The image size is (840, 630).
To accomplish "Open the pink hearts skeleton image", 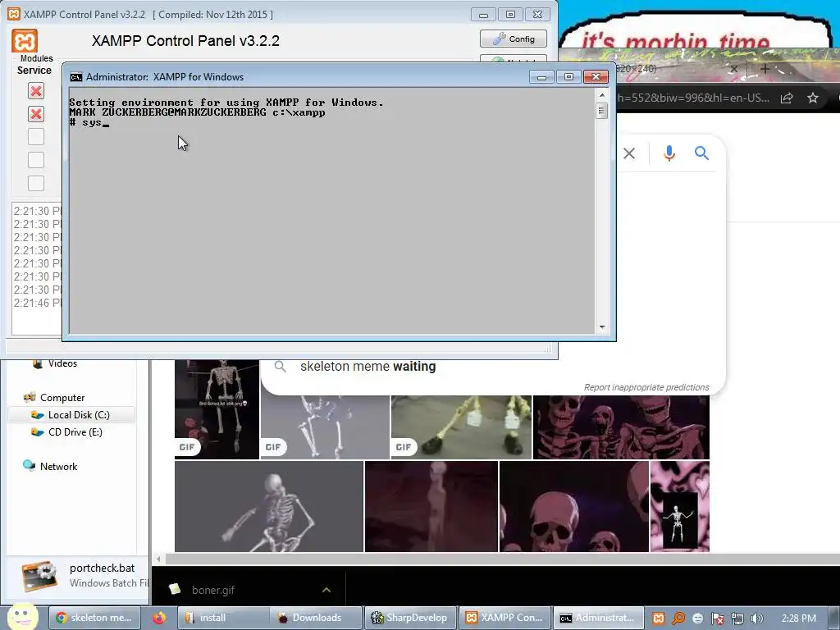I will tap(680, 506).
